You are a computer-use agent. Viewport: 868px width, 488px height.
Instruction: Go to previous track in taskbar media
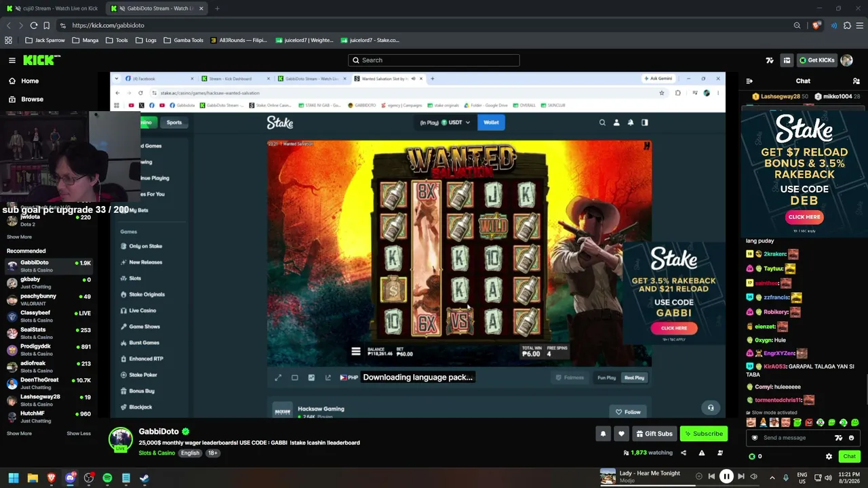click(711, 476)
